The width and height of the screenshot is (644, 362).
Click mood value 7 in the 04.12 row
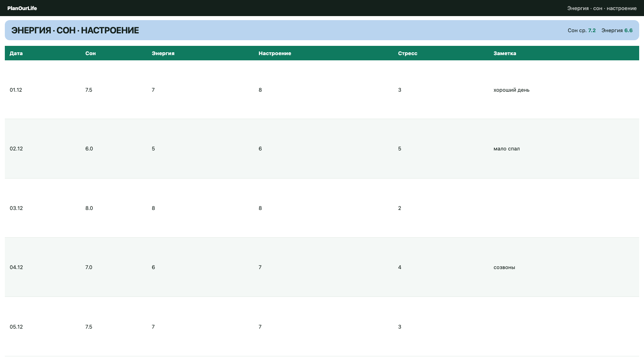pyautogui.click(x=260, y=267)
